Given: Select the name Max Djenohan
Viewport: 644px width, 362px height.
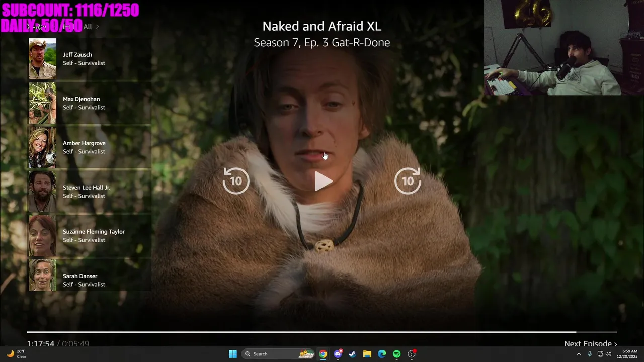Looking at the screenshot, I should click(x=81, y=99).
